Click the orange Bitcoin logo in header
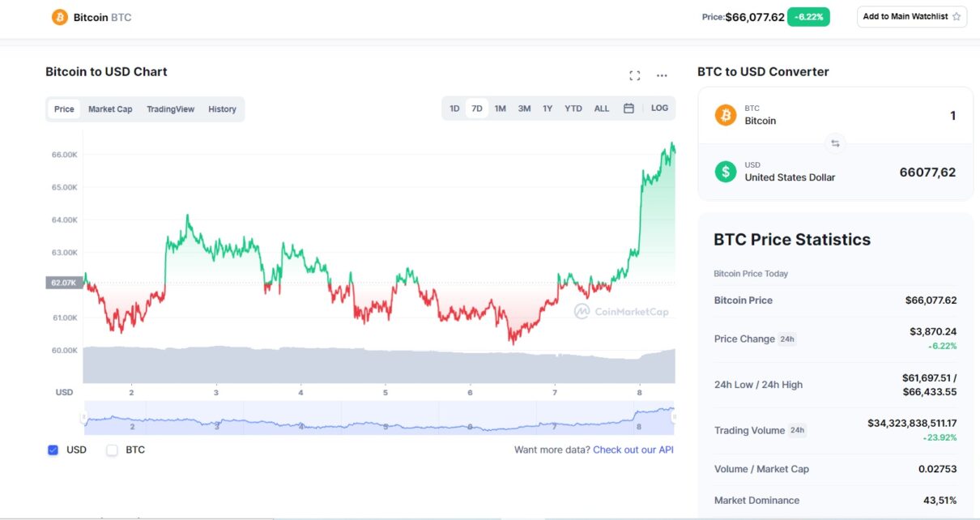Screen dimensions: 980x520 point(60,17)
